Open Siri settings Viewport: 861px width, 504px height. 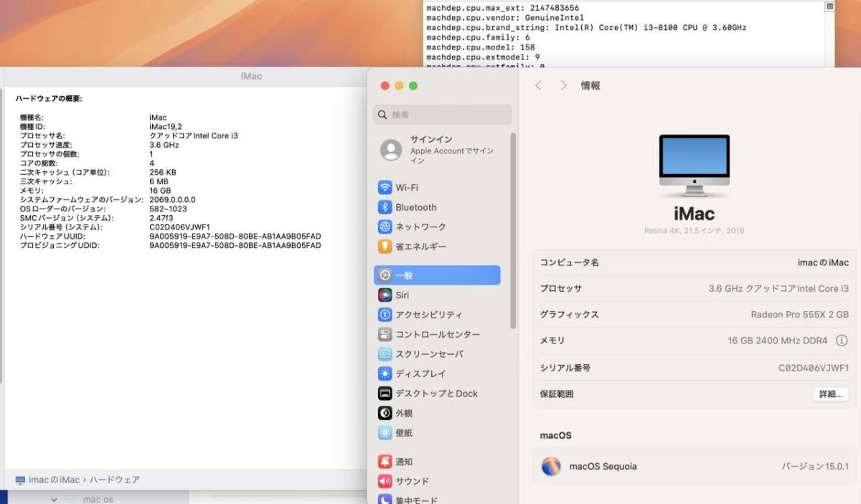click(402, 295)
